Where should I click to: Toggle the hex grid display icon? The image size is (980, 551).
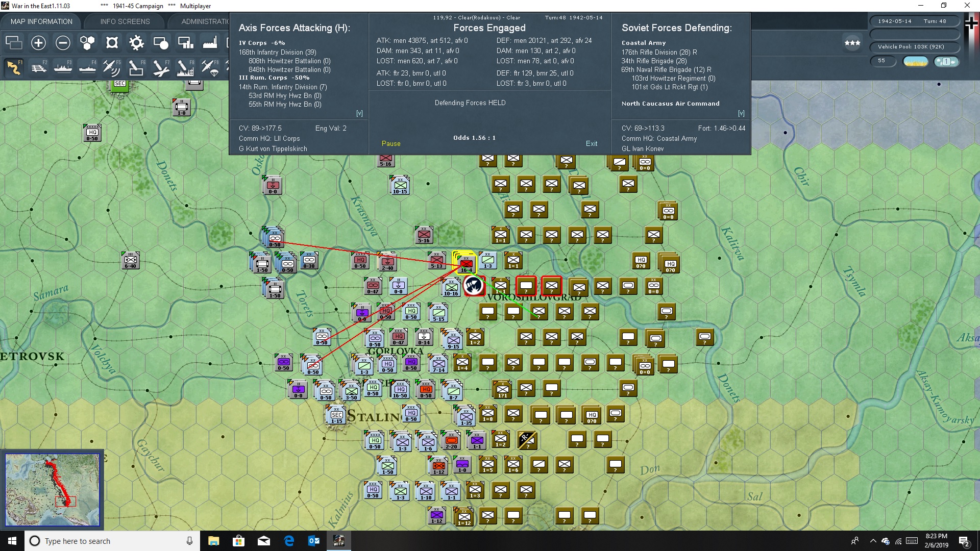pyautogui.click(x=112, y=43)
